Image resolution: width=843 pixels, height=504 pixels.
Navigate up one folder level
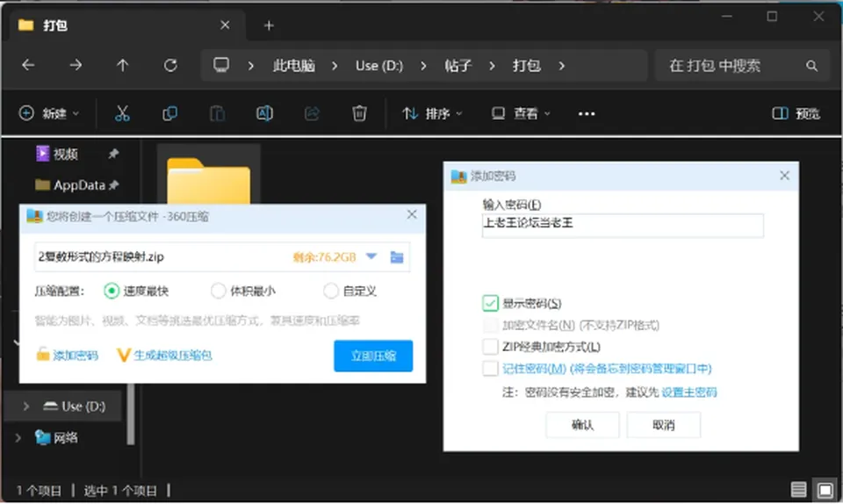click(123, 66)
